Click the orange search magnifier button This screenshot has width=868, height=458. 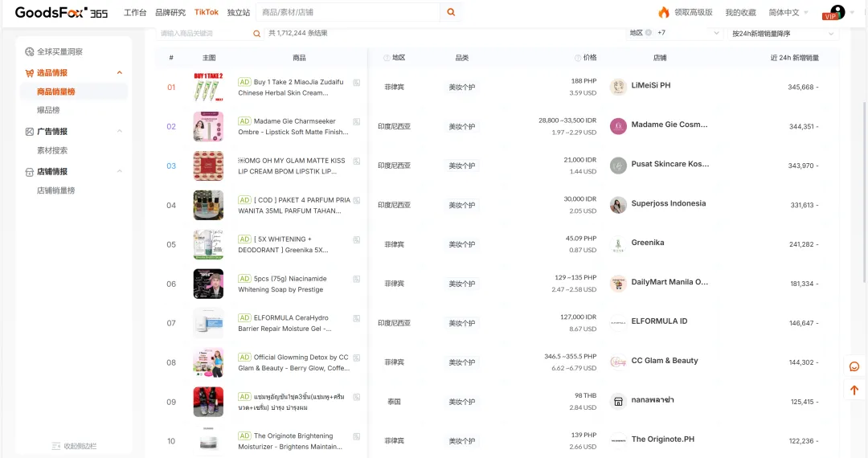click(451, 12)
